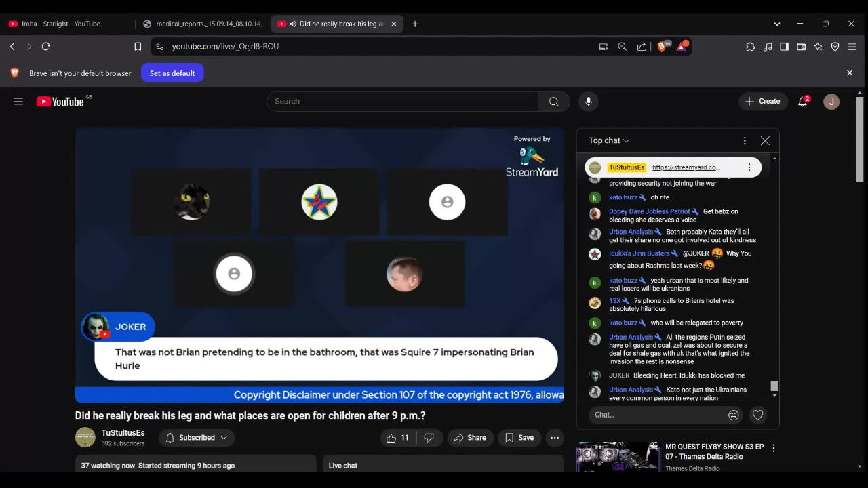Click chat author Urban Analysis about regions Putin seized
This screenshot has width=868, height=488.
[631, 338]
